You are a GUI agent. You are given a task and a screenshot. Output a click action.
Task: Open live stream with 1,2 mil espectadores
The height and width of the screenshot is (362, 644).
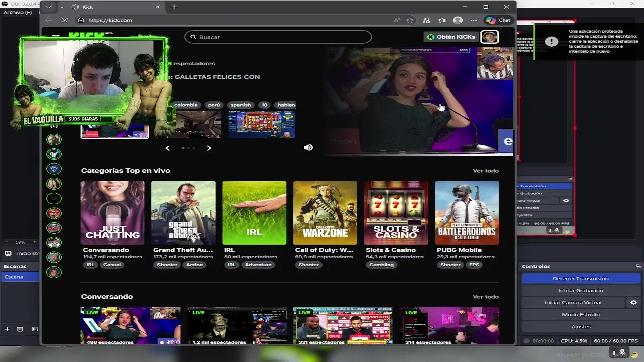click(x=236, y=325)
